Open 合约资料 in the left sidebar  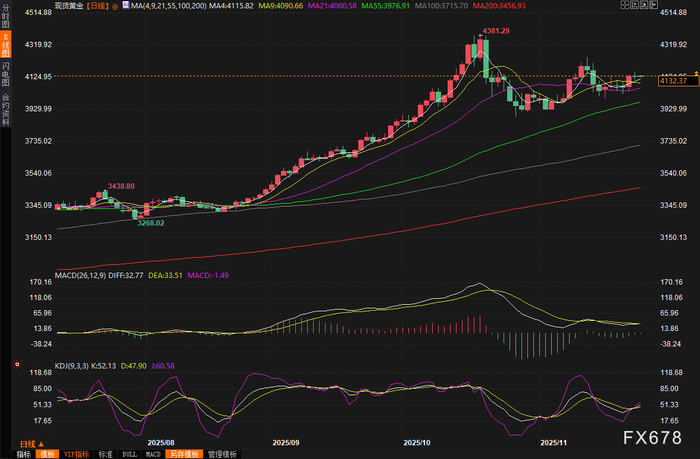tap(5, 109)
